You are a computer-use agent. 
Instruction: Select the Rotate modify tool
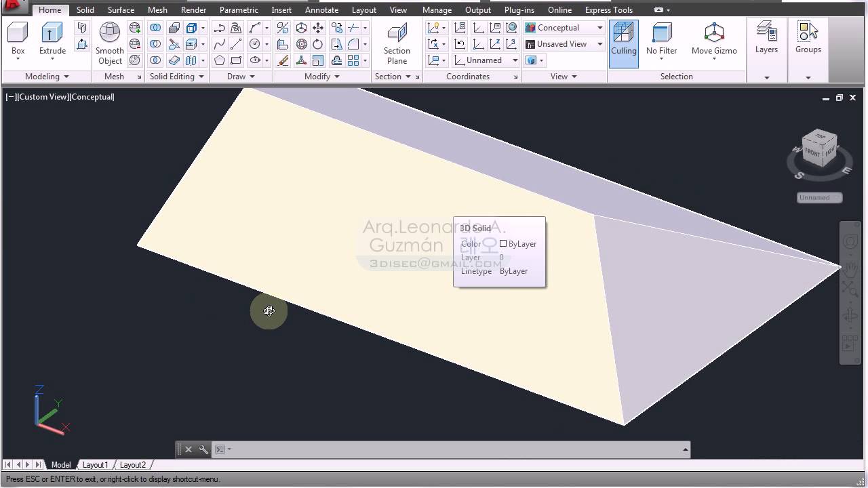pyautogui.click(x=318, y=44)
